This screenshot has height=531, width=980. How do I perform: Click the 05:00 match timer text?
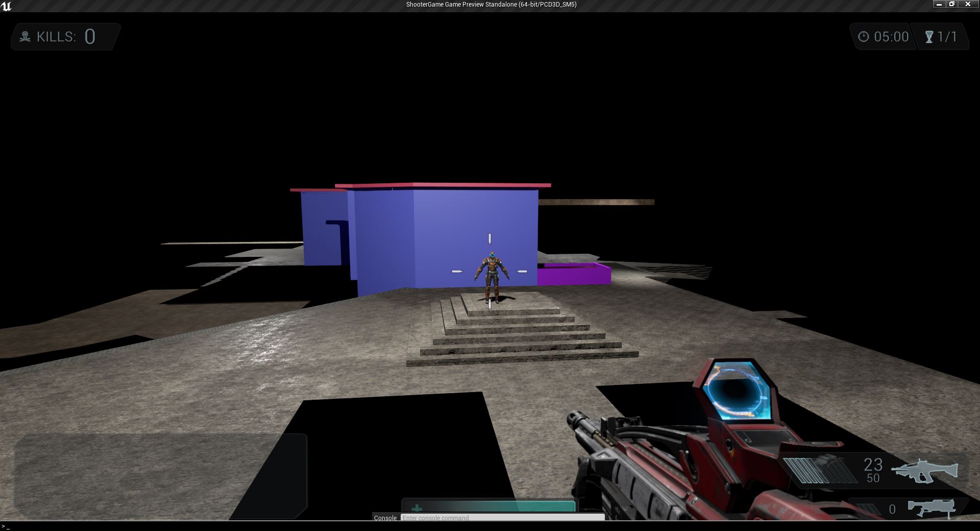click(891, 37)
